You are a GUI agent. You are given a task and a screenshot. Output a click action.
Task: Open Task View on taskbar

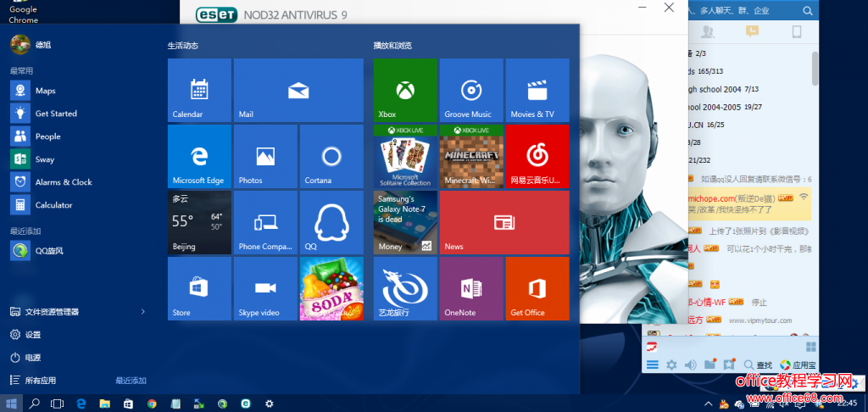coord(58,404)
